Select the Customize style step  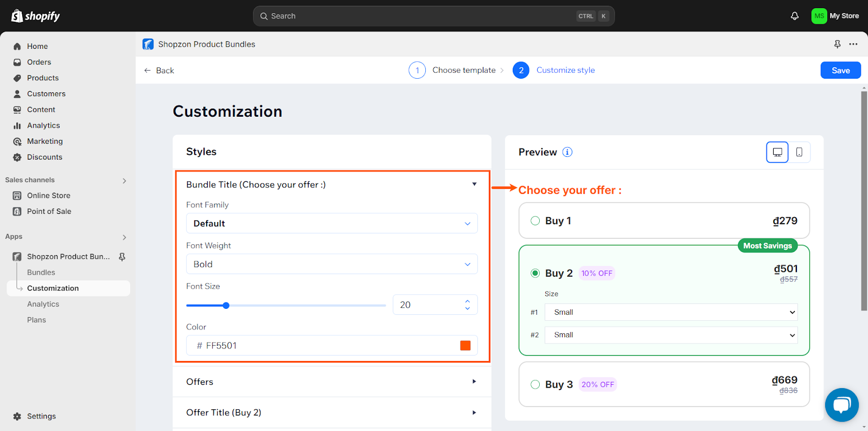[554, 70]
